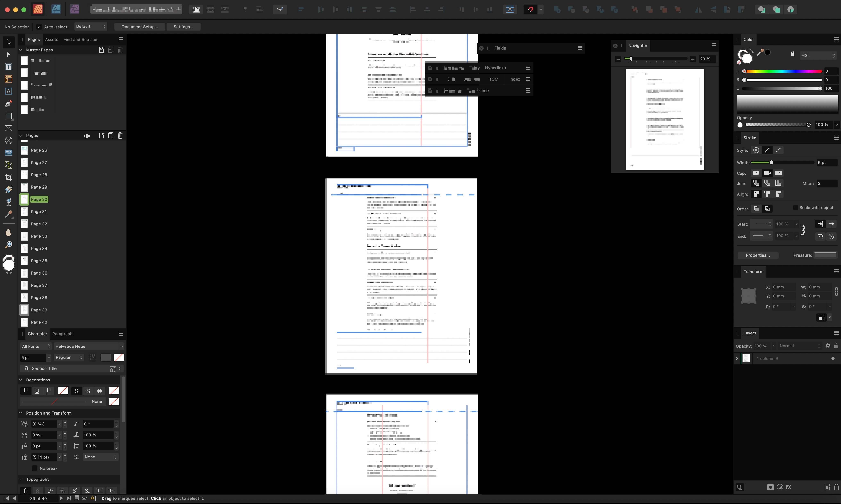Switch to the Photo persona icon
The height and width of the screenshot is (504, 841).
(x=74, y=9)
